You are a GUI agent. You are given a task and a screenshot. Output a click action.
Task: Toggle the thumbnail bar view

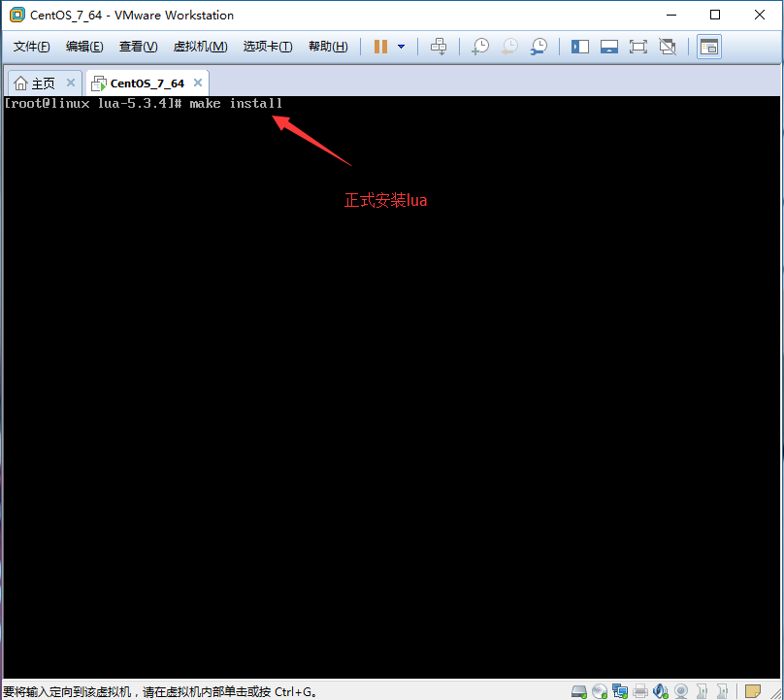[609, 47]
